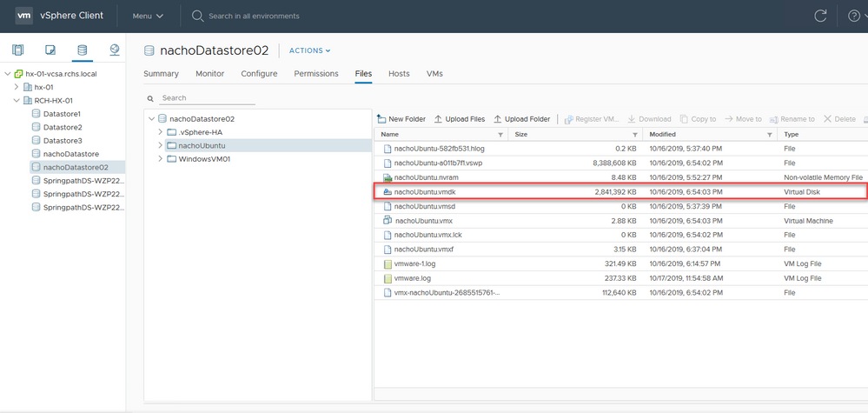Click Upload Folder in the toolbar

[521, 119]
